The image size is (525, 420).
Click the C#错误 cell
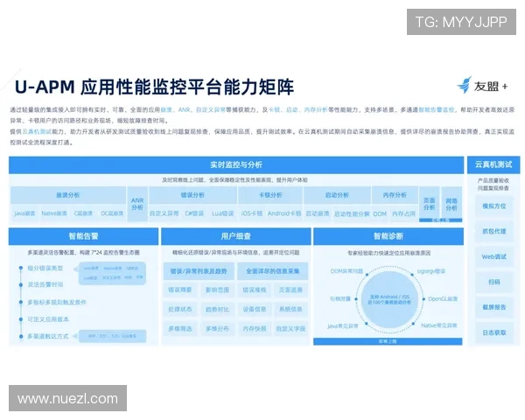coord(194,213)
